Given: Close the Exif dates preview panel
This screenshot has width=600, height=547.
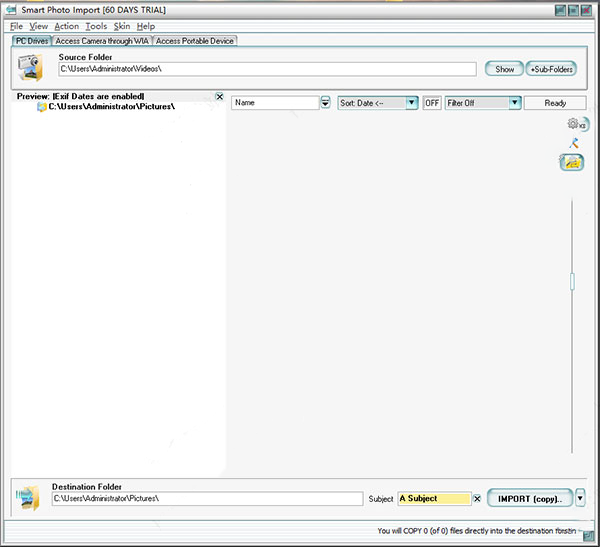Looking at the screenshot, I should (220, 96).
